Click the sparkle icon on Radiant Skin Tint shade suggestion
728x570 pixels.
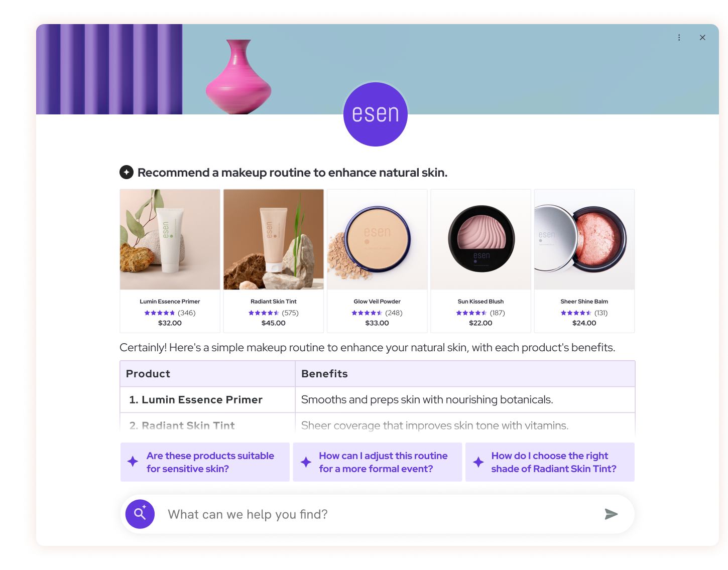coord(478,462)
